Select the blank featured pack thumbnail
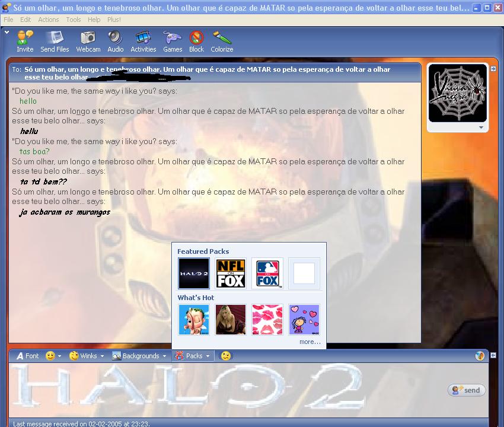This screenshot has height=427, width=504. coord(304,273)
